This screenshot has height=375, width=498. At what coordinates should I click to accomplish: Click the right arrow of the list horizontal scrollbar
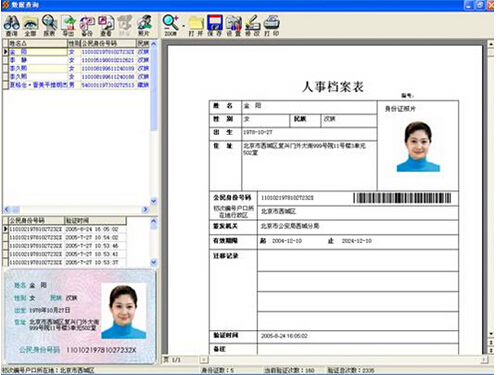pyautogui.click(x=145, y=209)
